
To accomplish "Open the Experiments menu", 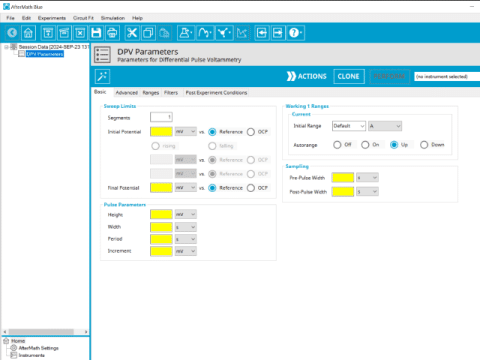I will tap(52, 18).
